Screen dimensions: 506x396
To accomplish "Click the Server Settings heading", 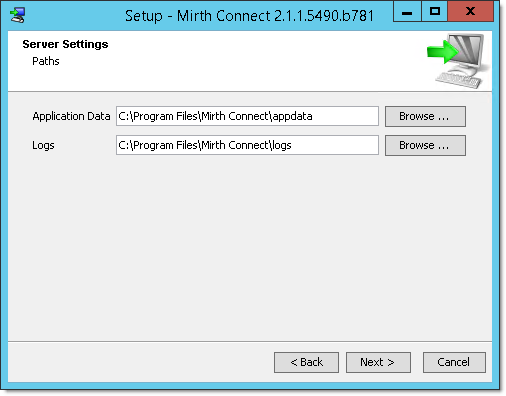I will (x=65, y=44).
